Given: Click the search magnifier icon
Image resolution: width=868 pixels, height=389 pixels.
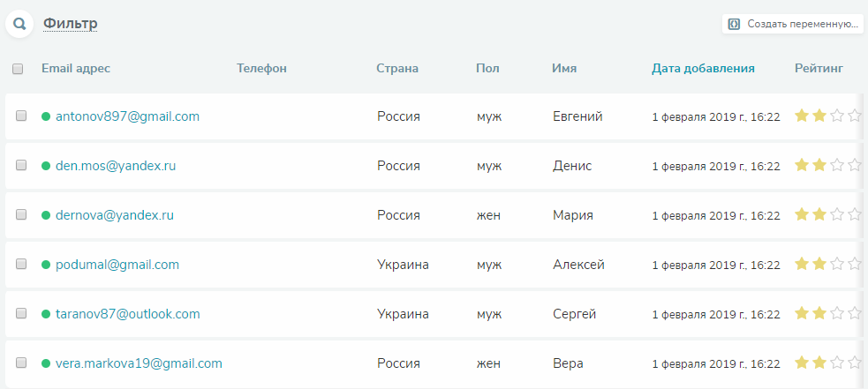Looking at the screenshot, I should 19,24.
